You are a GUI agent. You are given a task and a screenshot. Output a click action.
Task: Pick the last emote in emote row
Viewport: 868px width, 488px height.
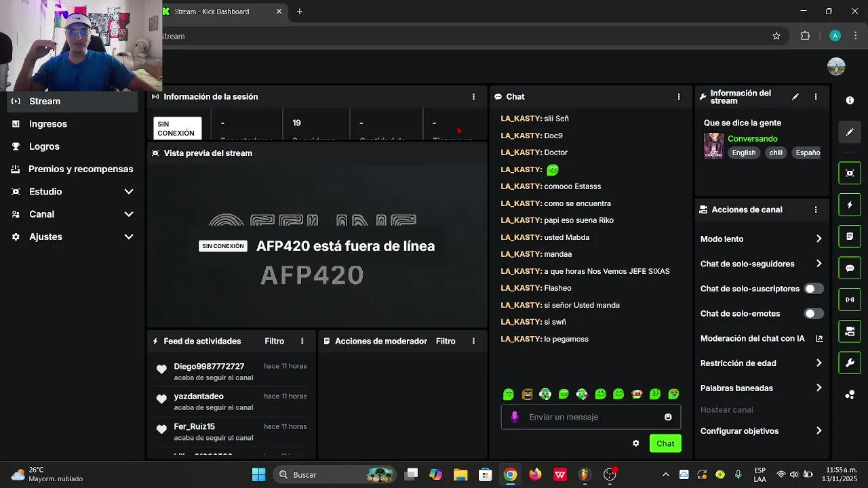(x=673, y=394)
